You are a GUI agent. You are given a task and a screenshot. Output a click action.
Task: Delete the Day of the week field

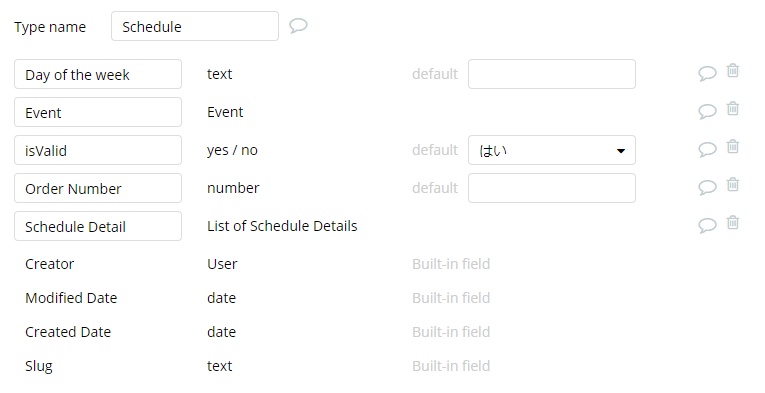coord(732,71)
